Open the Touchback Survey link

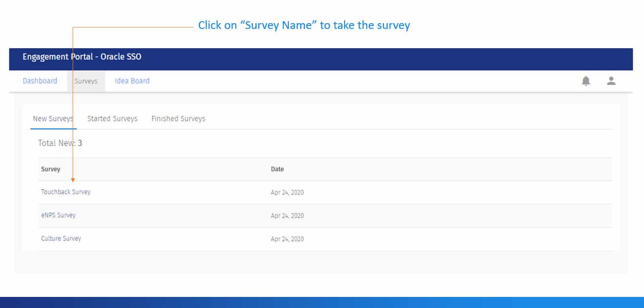65,192
